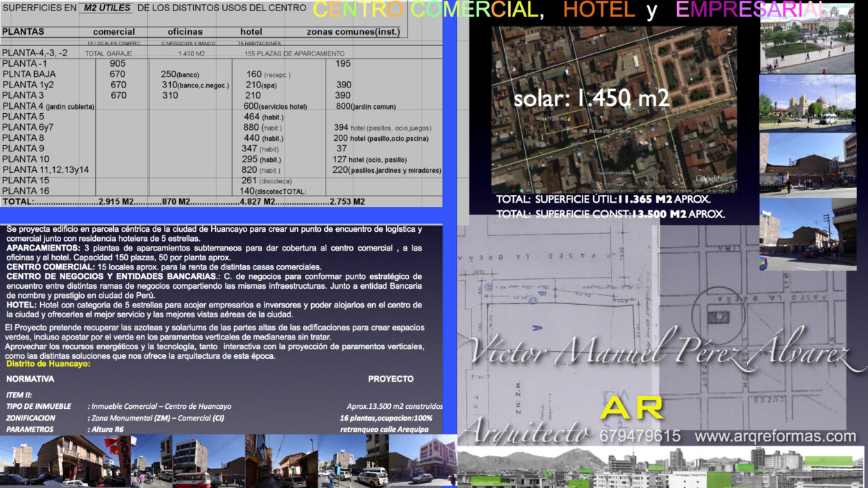This screenshot has height=488, width=868.
Task: Click the APARCAMIENTOS: paragraph heading
Action: point(43,247)
